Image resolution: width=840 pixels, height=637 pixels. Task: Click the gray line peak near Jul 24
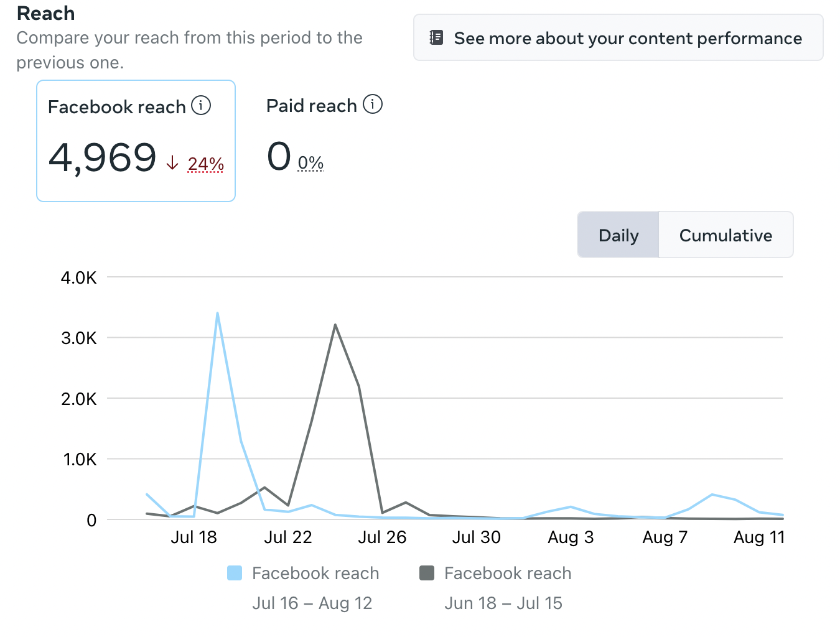[335, 325]
